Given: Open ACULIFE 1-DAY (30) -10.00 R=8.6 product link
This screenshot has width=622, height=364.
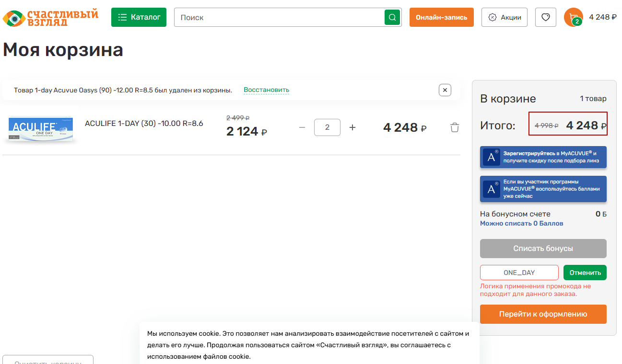Looking at the screenshot, I should point(144,124).
